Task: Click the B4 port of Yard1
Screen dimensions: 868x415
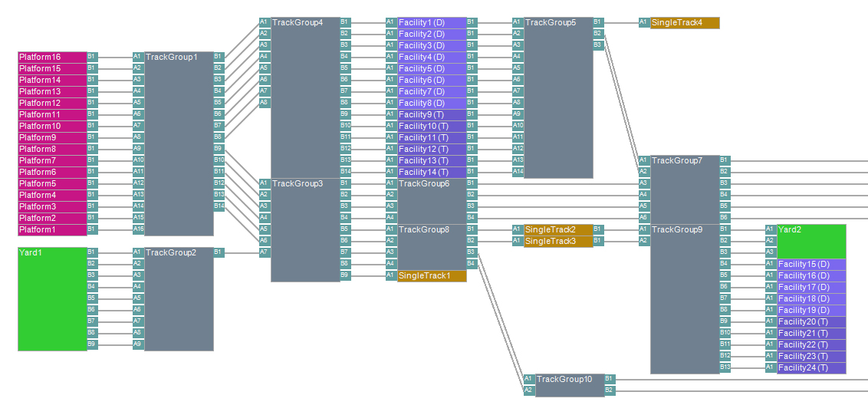Action: (x=93, y=286)
